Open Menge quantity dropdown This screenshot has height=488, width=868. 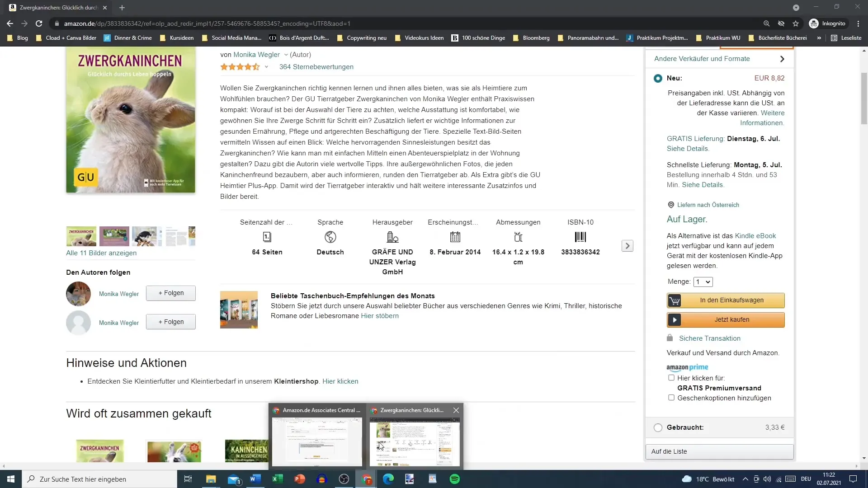[703, 282]
